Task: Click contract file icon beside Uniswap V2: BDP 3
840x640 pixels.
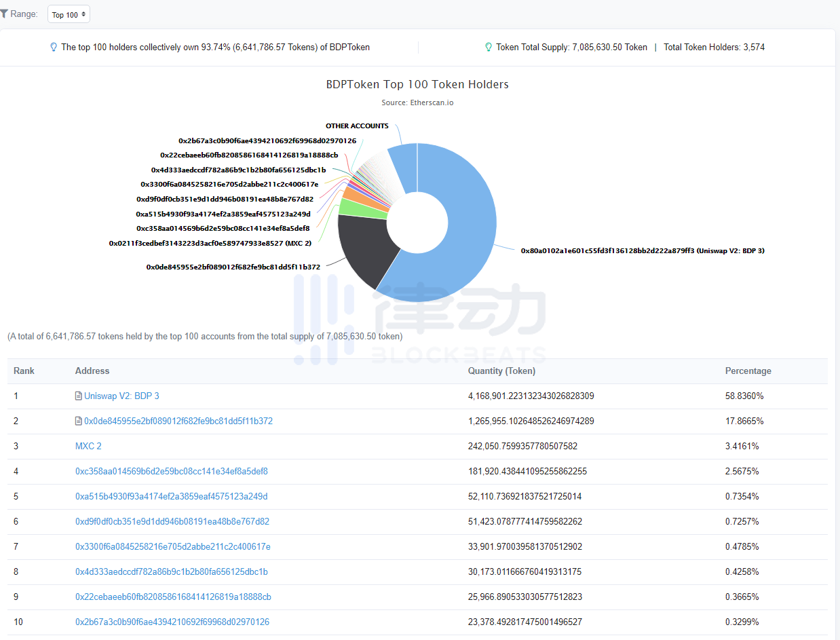Action: tap(79, 396)
